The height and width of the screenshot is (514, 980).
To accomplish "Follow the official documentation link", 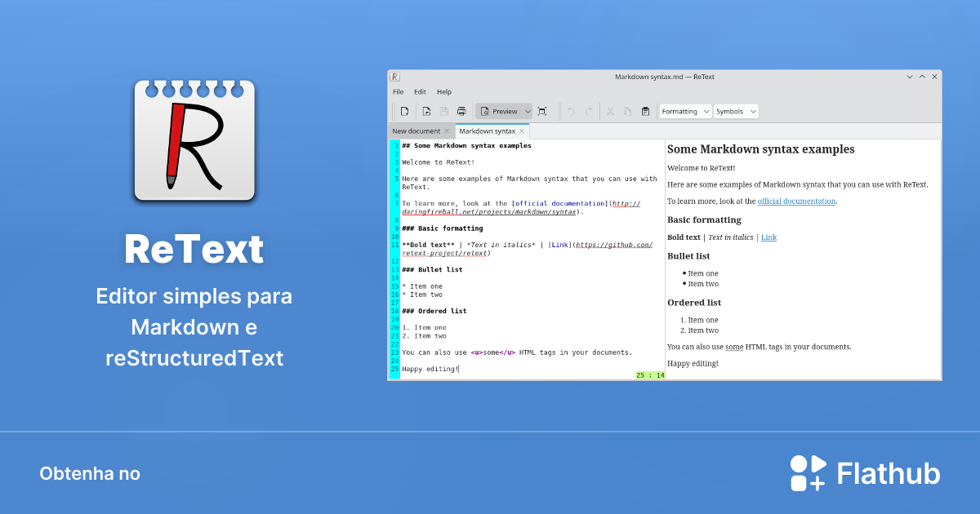I will click(796, 201).
